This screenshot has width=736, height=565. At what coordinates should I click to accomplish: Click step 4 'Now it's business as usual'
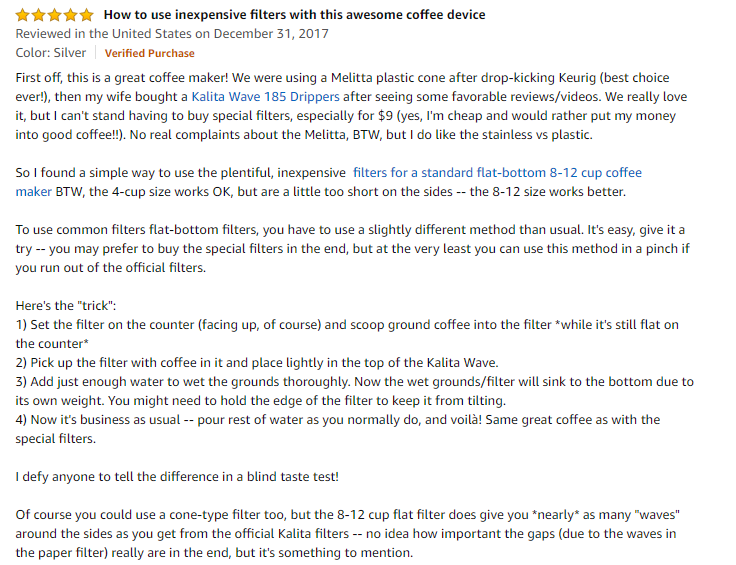pos(338,429)
